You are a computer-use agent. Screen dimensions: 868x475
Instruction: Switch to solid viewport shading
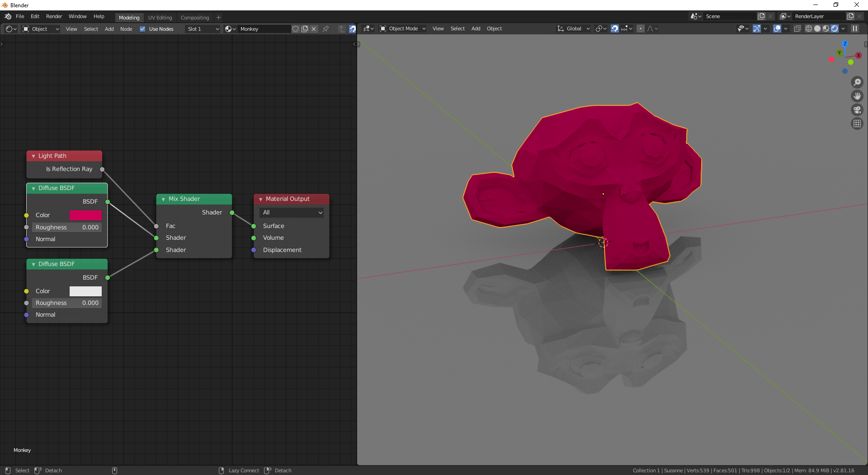click(x=817, y=28)
